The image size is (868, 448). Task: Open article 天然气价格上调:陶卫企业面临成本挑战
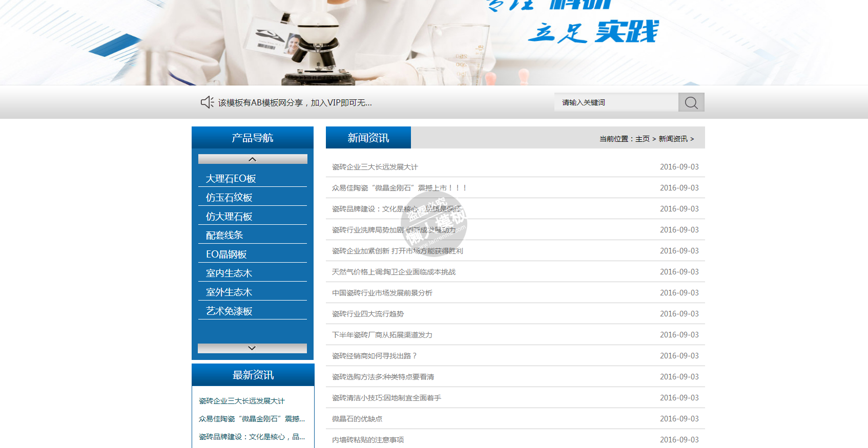pos(393,272)
